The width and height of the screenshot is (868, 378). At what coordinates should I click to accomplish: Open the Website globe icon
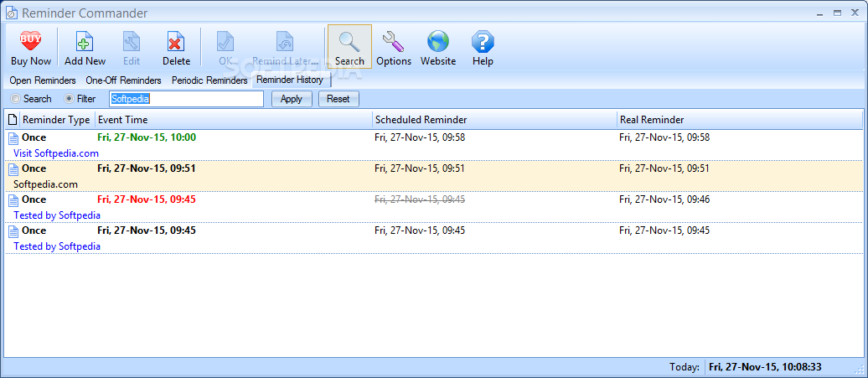438,42
